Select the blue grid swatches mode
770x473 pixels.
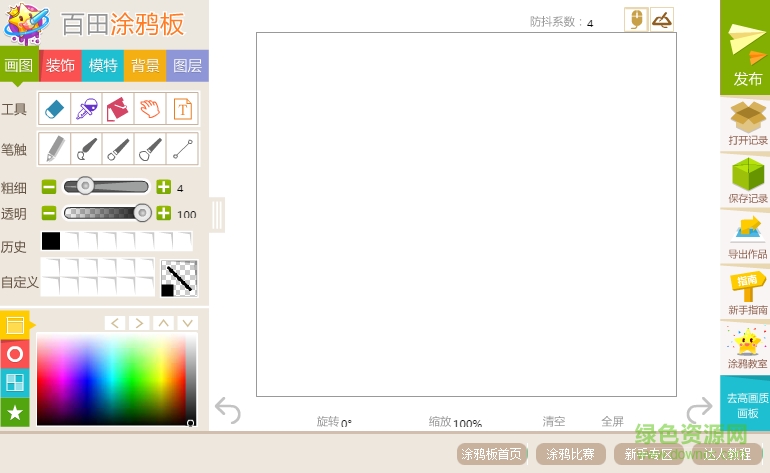(x=15, y=383)
